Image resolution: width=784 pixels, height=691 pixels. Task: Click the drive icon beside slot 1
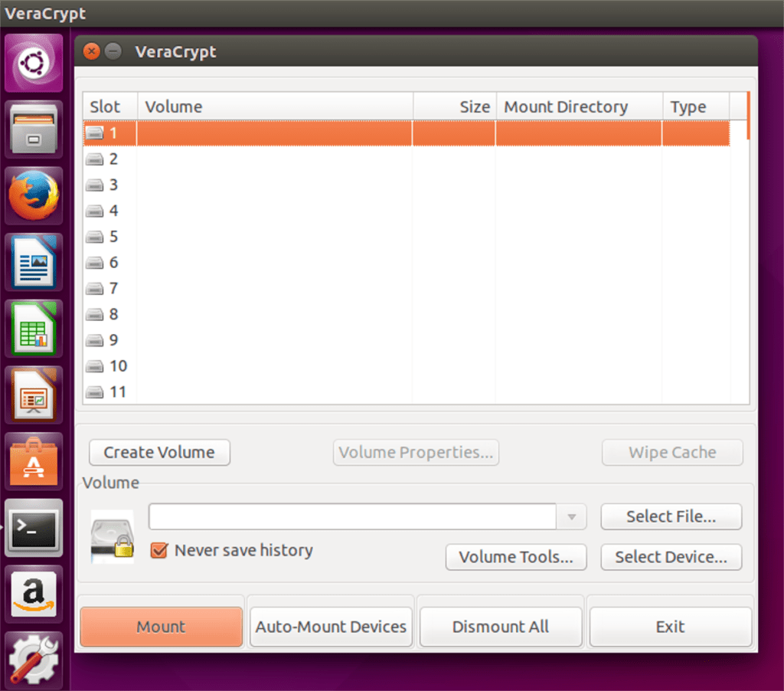pyautogui.click(x=96, y=133)
